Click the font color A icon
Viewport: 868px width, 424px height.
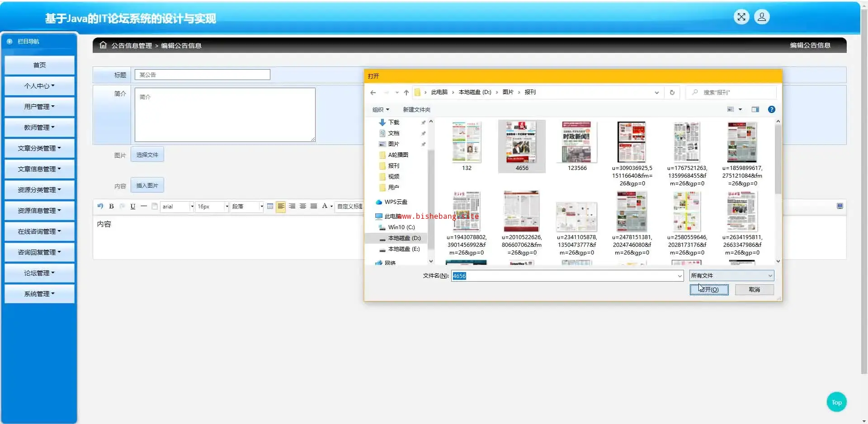point(325,206)
